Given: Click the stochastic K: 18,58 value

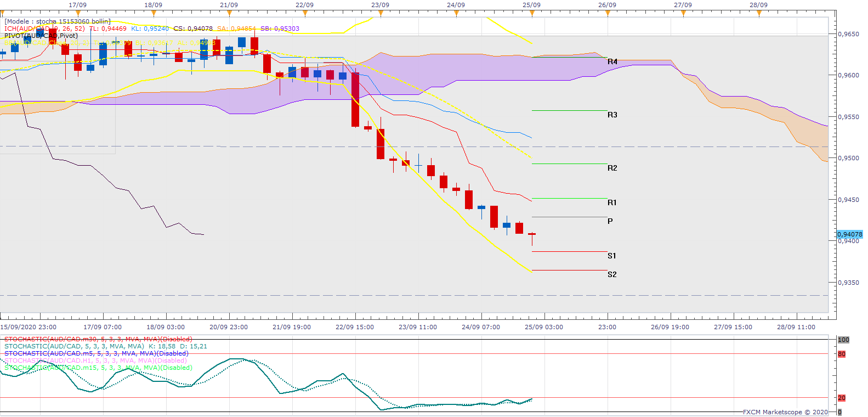Looking at the screenshot, I should click(x=162, y=346).
